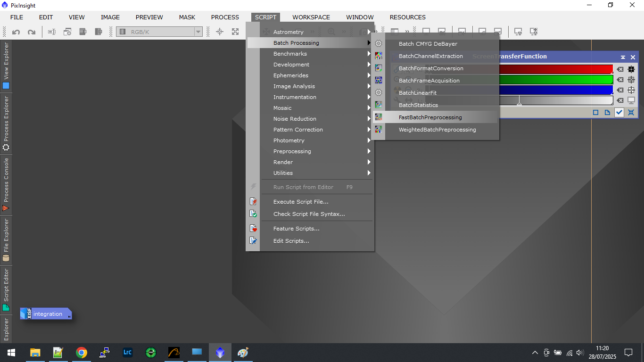Click the BatchFrameAcquisition script icon
The image size is (644, 362).
click(378, 81)
